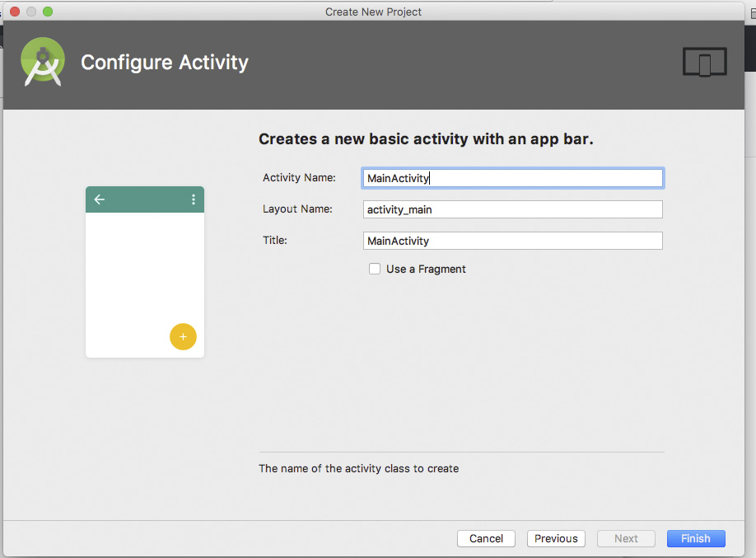The image size is (756, 558).
Task: Focus the Activity Name input field
Action: 512,178
